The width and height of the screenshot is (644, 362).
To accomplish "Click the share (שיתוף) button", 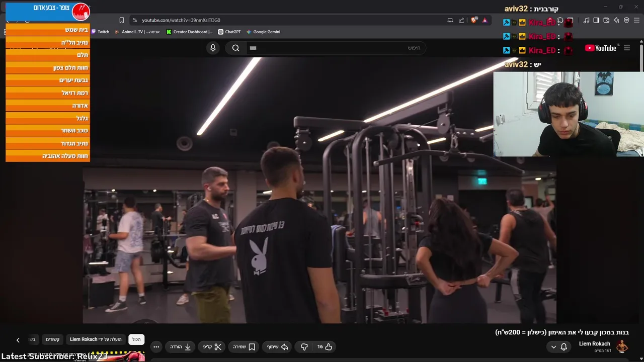I will click(278, 347).
